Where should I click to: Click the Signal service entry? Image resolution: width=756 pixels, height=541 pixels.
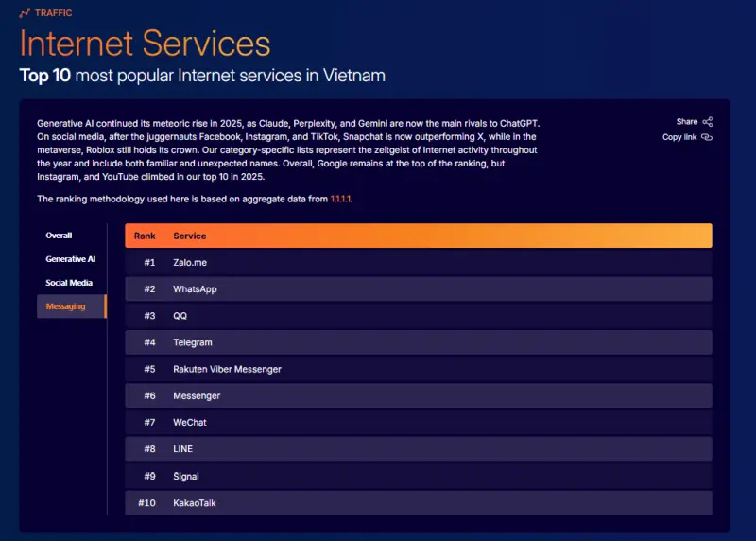pos(186,477)
